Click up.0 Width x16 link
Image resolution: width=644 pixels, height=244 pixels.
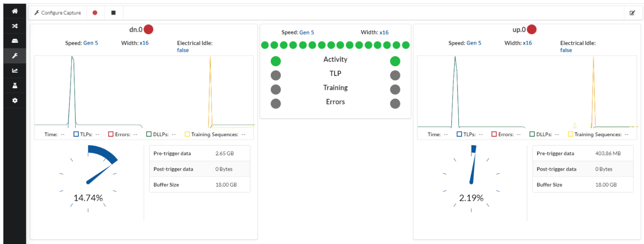pyautogui.click(x=527, y=43)
